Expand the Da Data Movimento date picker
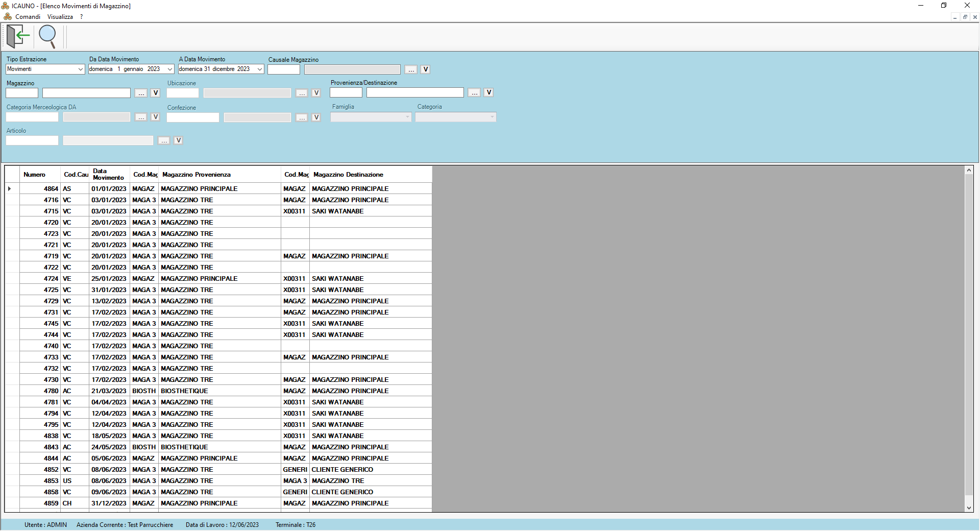 pyautogui.click(x=170, y=69)
